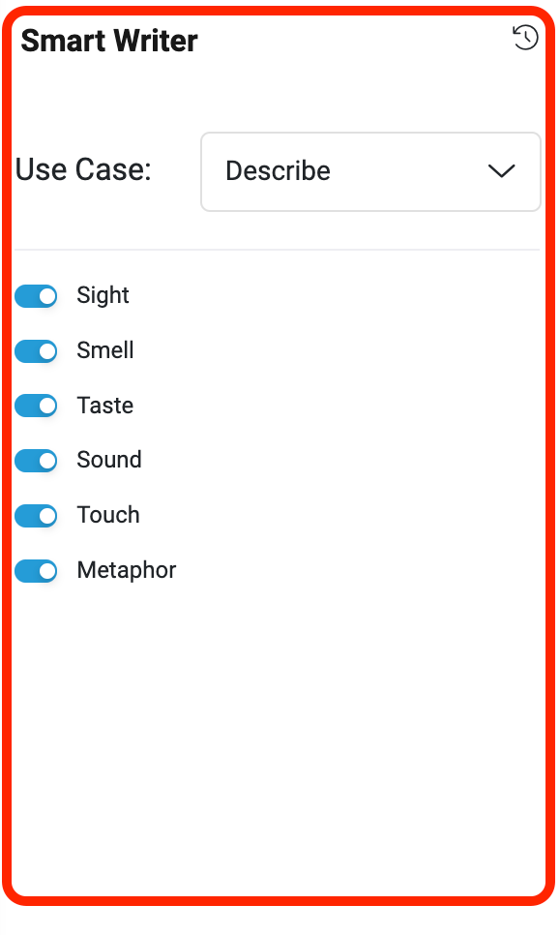The height and width of the screenshot is (935, 560).
Task: Switch off the Sound toggle
Action: [36, 461]
